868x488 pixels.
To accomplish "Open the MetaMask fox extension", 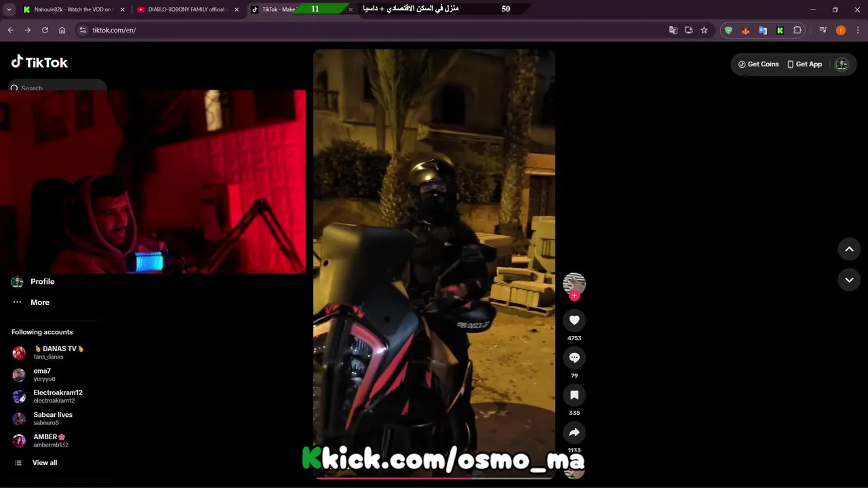I will pos(746,30).
